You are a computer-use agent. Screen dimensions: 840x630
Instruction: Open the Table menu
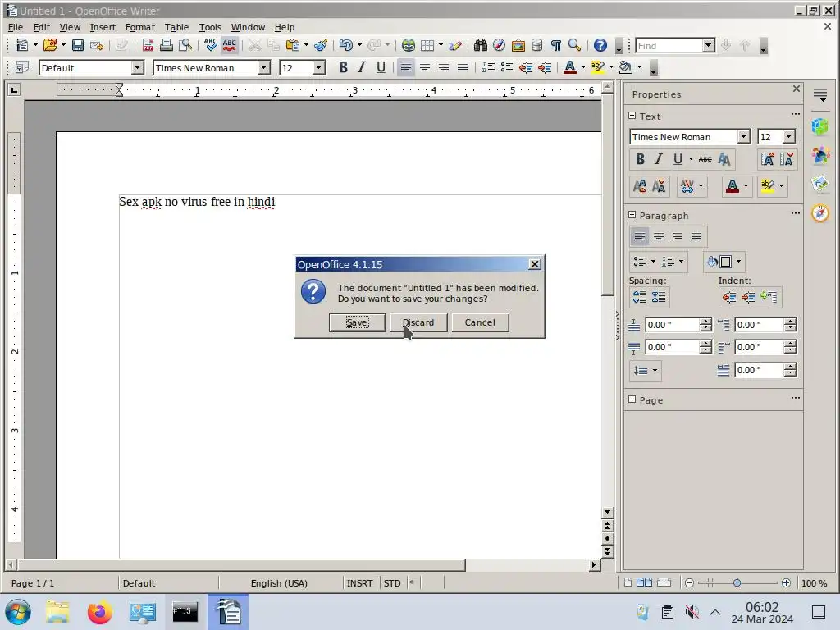(x=176, y=27)
